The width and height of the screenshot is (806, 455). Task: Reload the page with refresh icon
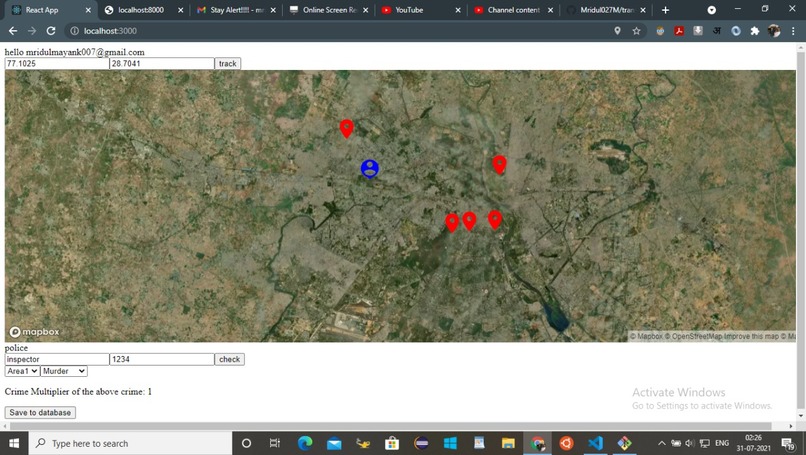click(50, 31)
